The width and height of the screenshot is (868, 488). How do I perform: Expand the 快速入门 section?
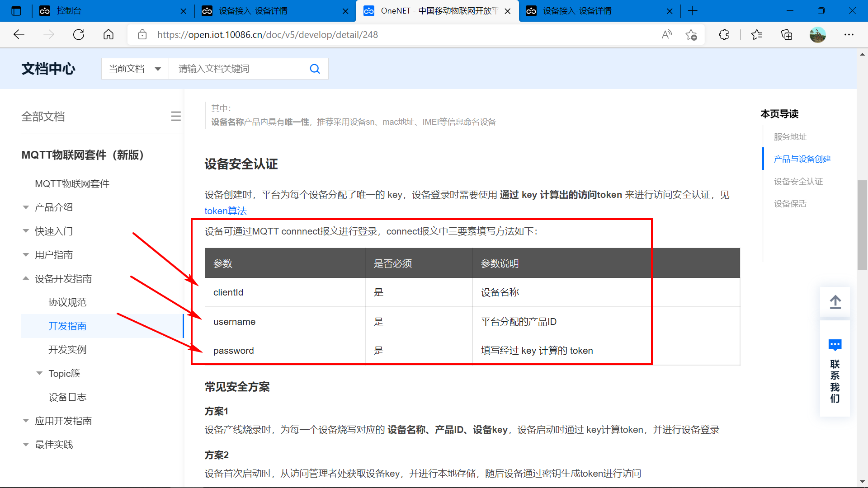[x=54, y=231]
